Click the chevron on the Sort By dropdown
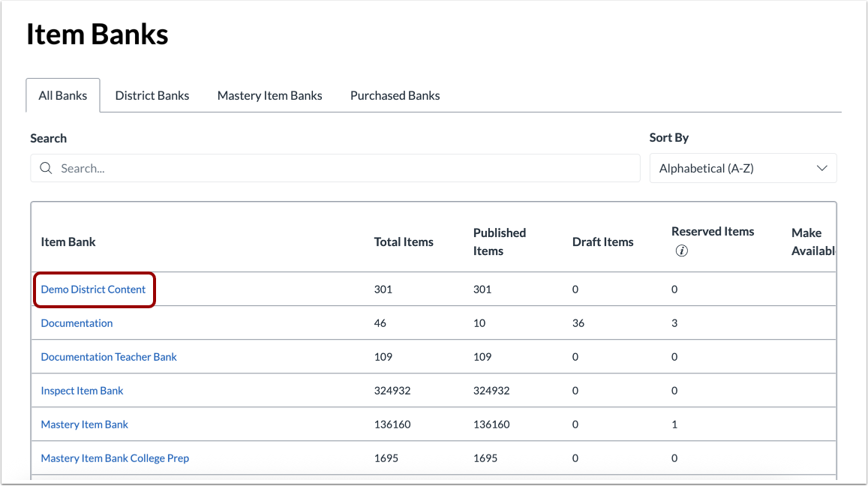Screen dimensions: 868x486 point(821,168)
